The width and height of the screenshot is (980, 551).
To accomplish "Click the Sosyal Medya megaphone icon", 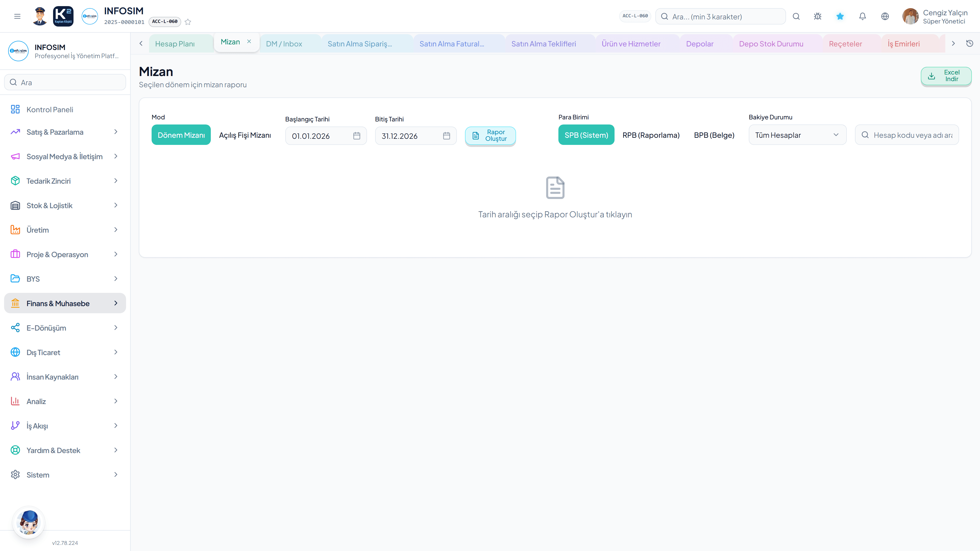I will 15,156.
